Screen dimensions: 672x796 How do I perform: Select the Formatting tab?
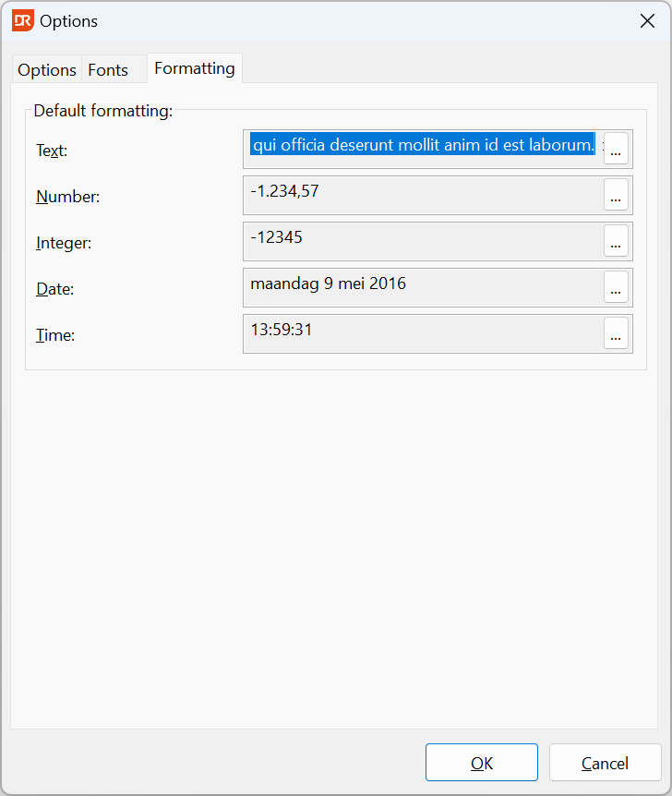[195, 68]
